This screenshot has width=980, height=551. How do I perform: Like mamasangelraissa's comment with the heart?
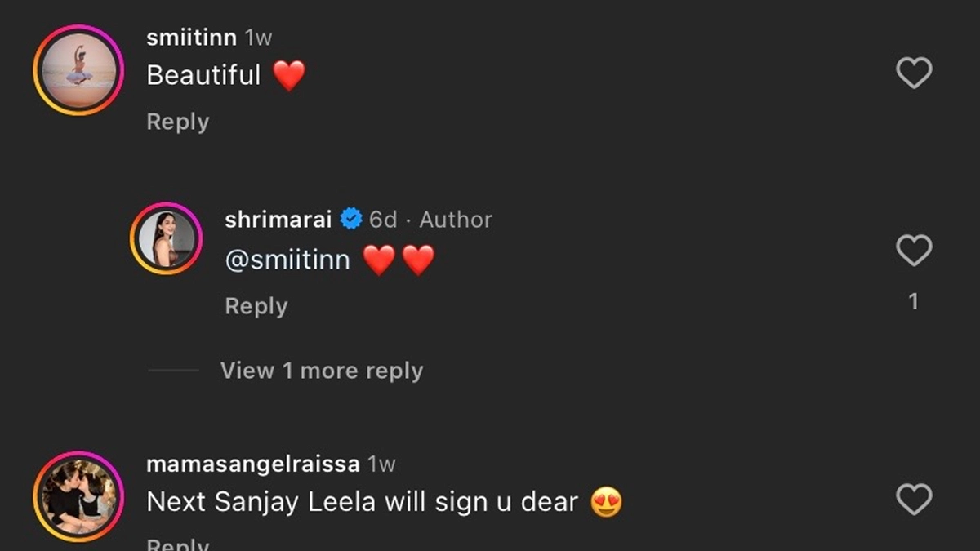tap(914, 498)
